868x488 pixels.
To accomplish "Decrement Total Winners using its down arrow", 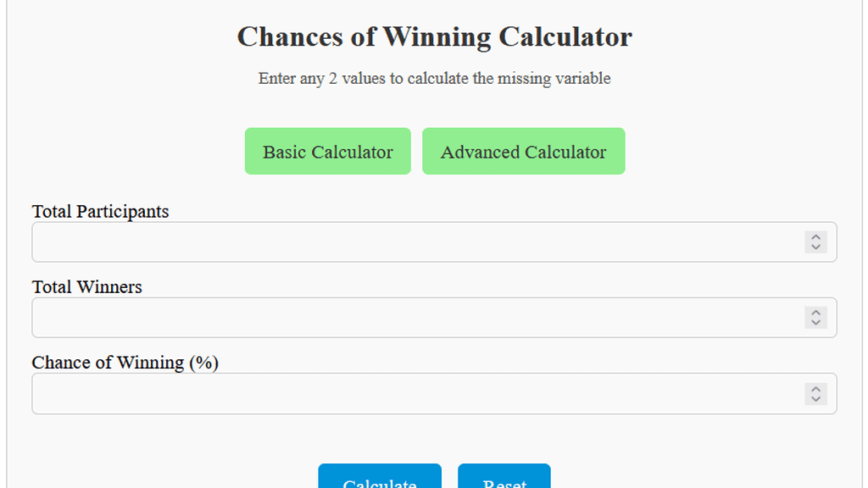I will pos(815,322).
